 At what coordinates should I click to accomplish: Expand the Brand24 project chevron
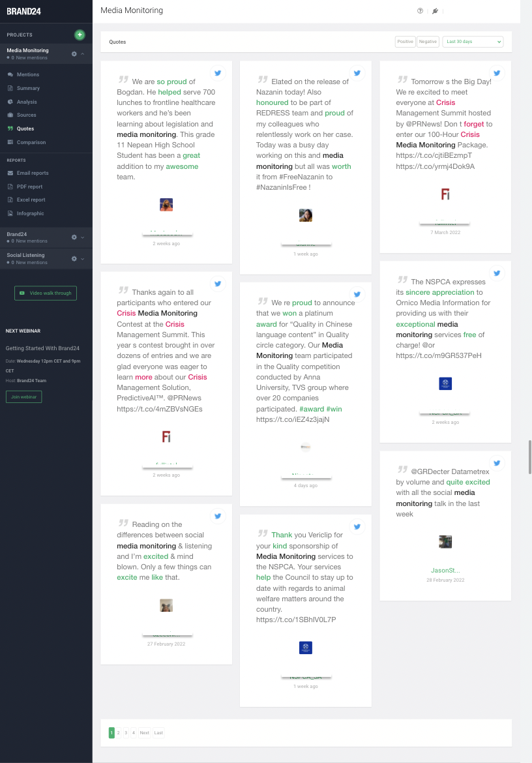tap(83, 237)
